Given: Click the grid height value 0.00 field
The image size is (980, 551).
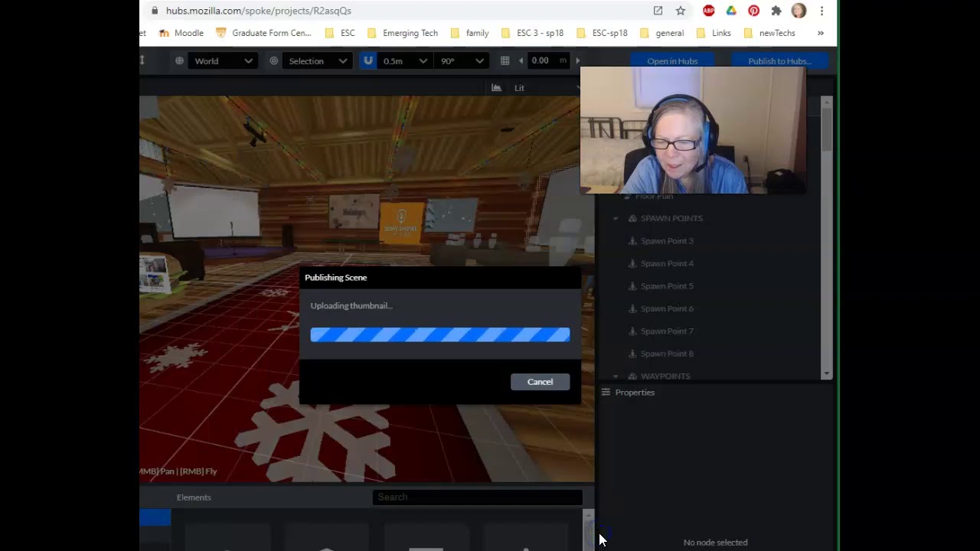Looking at the screenshot, I should point(548,61).
